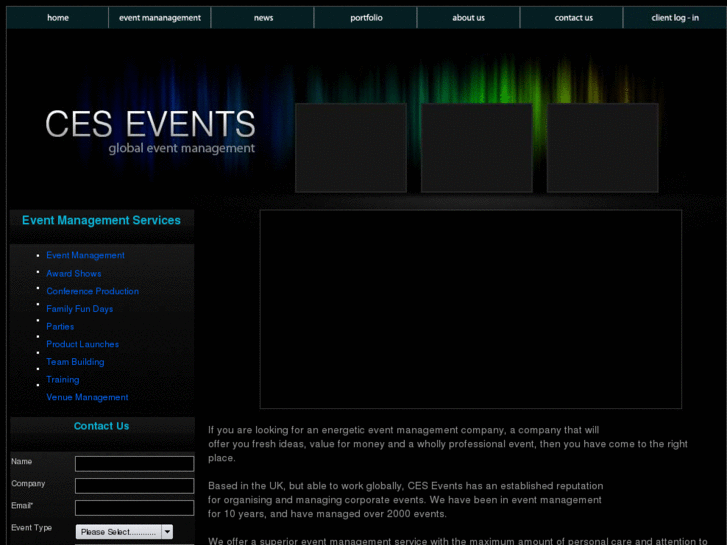Click first header thumbnail box

(351, 148)
